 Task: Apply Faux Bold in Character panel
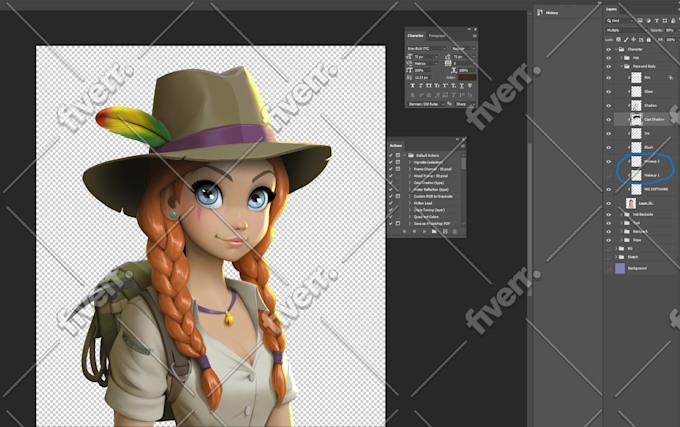[412, 86]
